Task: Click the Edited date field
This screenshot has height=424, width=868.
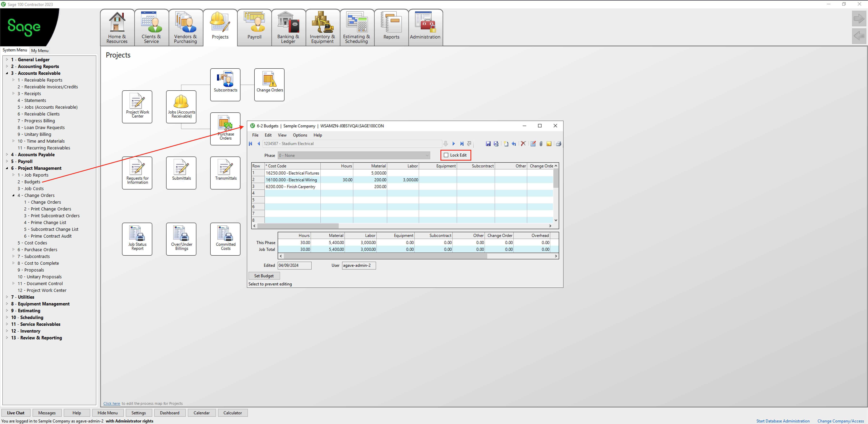Action: (294, 266)
